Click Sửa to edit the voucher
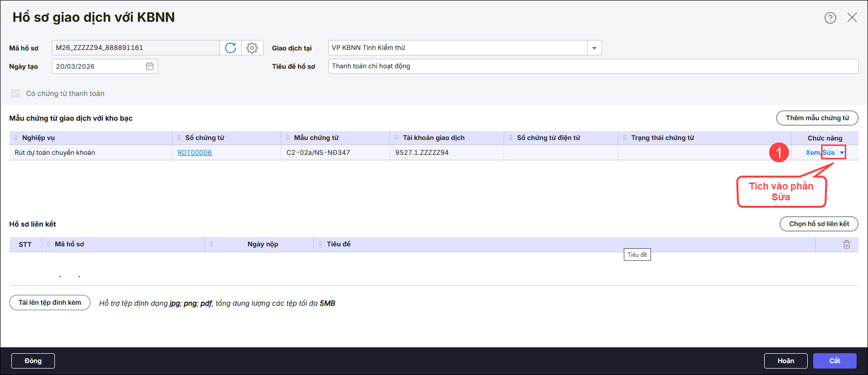Image resolution: width=868 pixels, height=375 pixels. (x=828, y=153)
